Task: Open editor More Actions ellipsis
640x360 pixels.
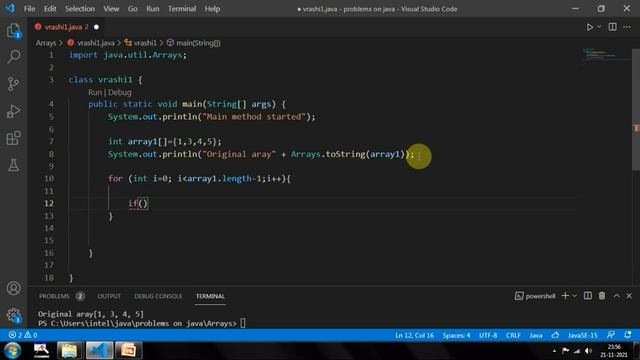Action: pyautogui.click(x=627, y=27)
